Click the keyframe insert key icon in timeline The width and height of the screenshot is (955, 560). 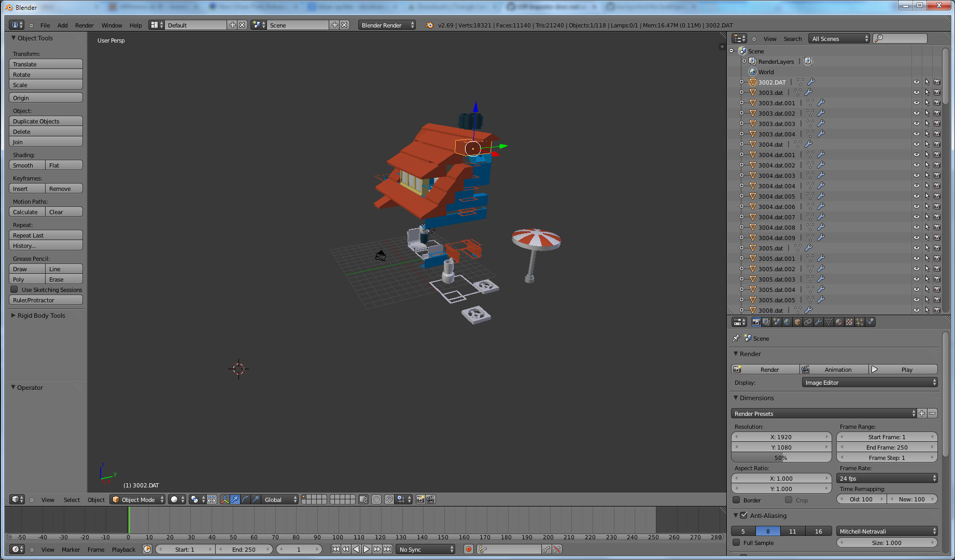coord(546,549)
